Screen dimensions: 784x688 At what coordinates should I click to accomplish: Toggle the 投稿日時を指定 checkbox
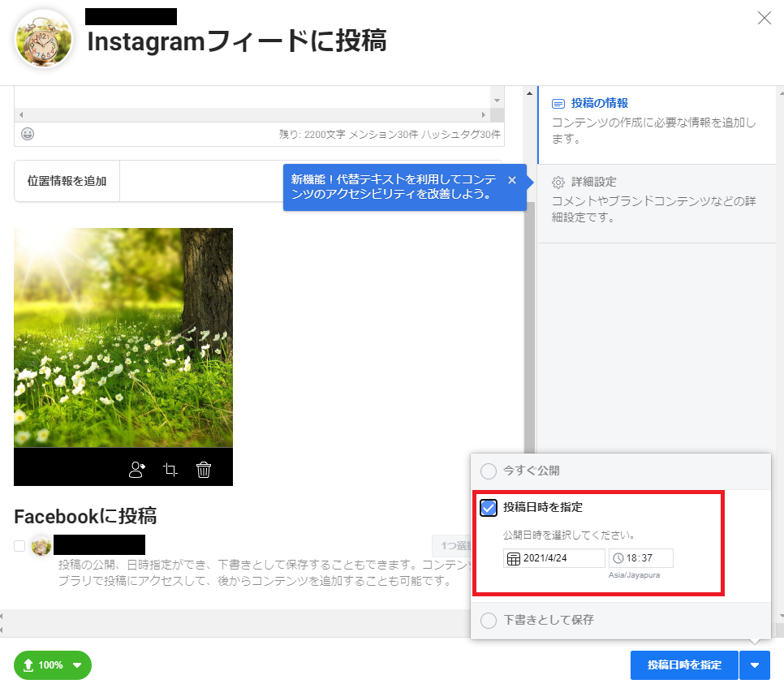coord(489,508)
